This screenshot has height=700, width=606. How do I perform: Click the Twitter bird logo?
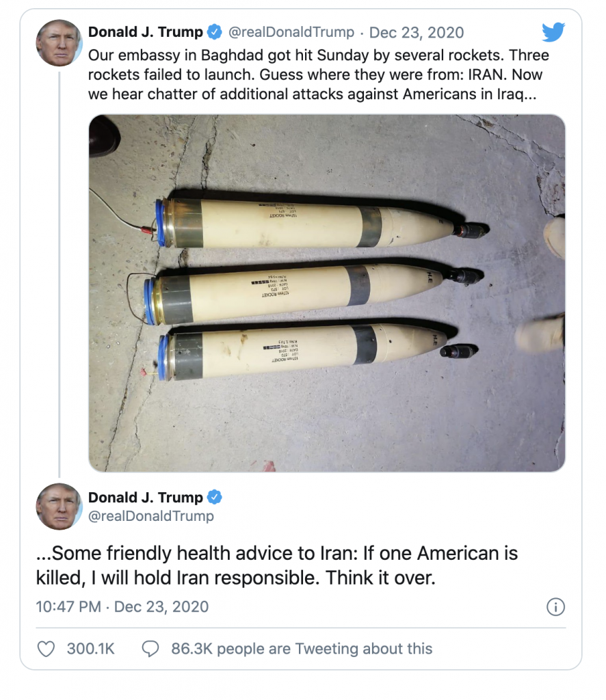(553, 32)
